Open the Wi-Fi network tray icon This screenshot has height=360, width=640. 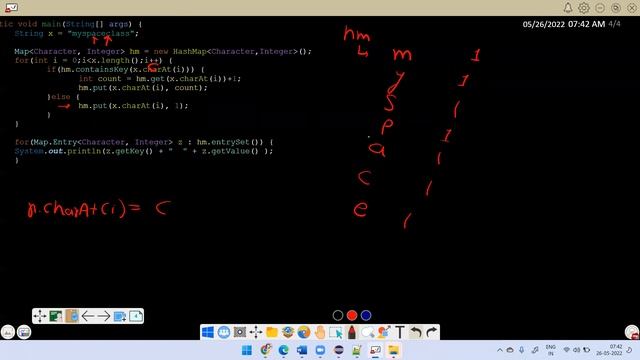[x=567, y=350]
